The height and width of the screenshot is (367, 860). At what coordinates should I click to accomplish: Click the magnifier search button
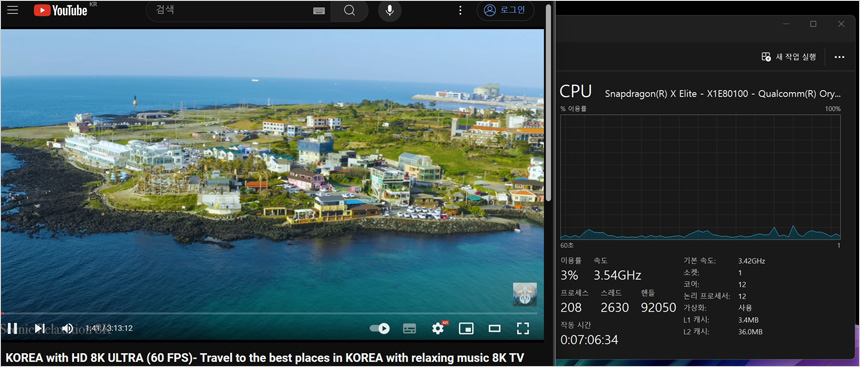tap(350, 11)
